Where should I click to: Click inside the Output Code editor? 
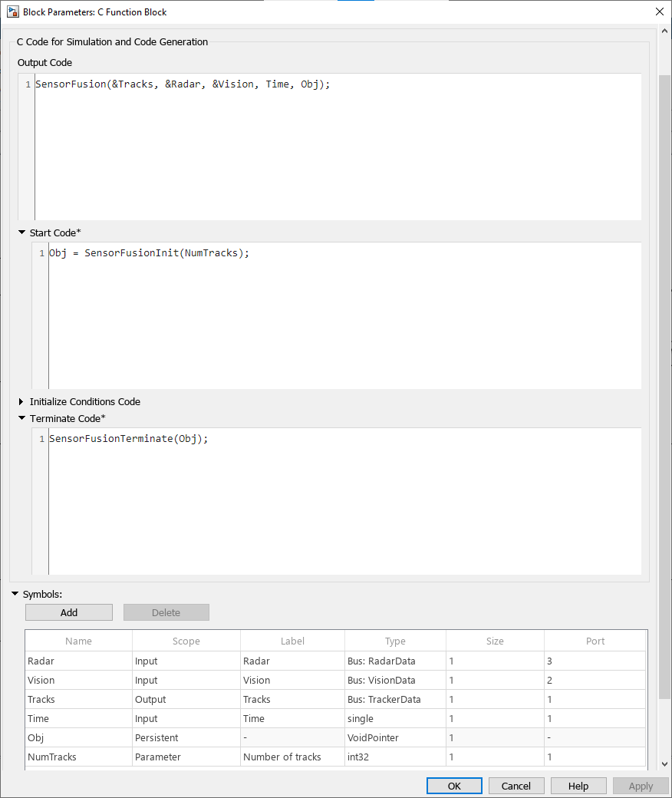[x=338, y=146]
